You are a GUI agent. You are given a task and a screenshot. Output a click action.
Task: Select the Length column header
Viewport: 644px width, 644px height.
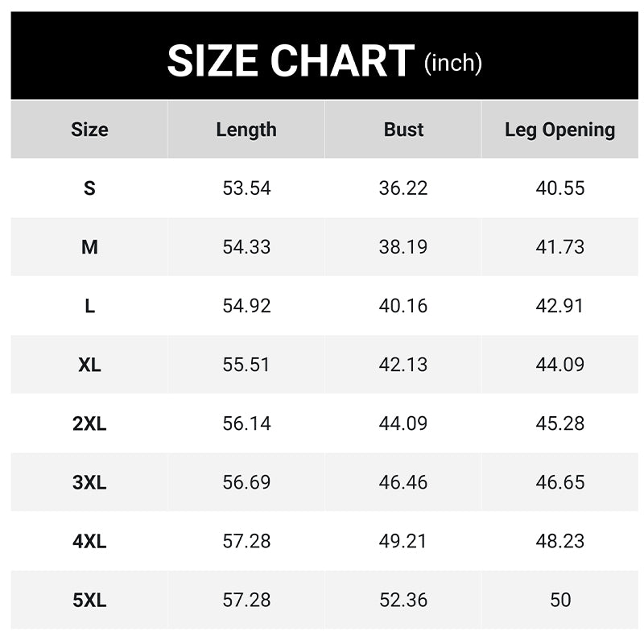(x=246, y=130)
